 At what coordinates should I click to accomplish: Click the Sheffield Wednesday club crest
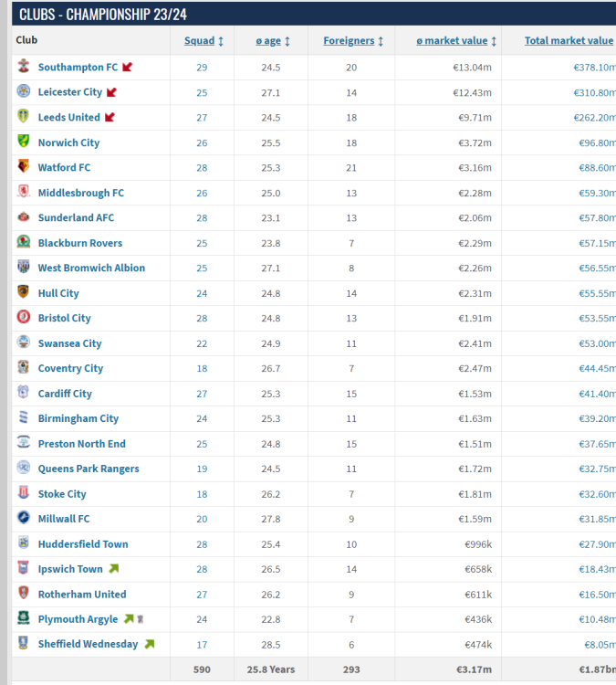[x=24, y=643]
